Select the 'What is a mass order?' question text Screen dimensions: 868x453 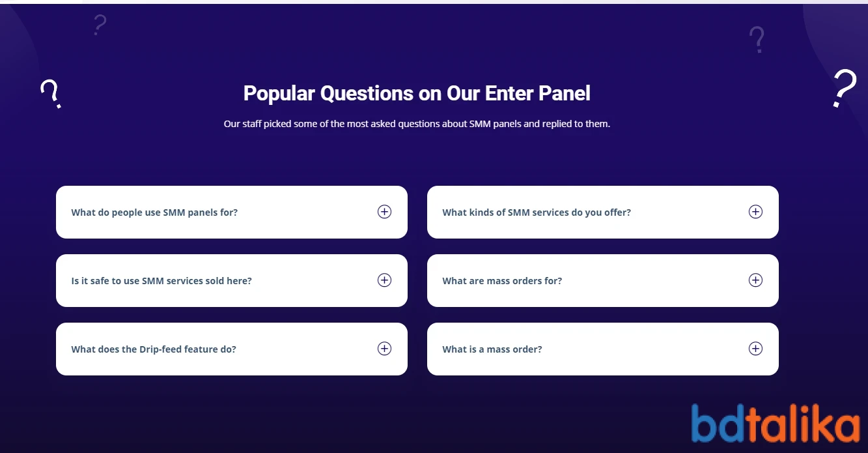pyautogui.click(x=492, y=349)
